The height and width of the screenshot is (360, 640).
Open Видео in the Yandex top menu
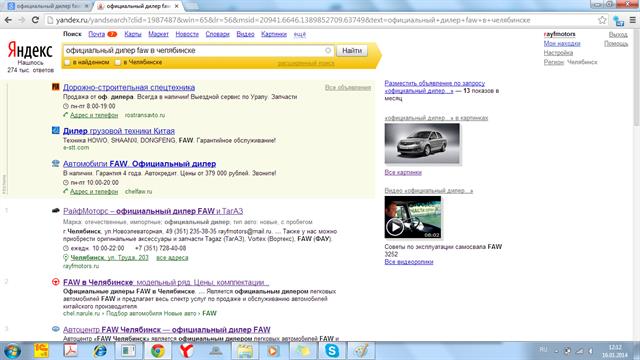point(245,34)
